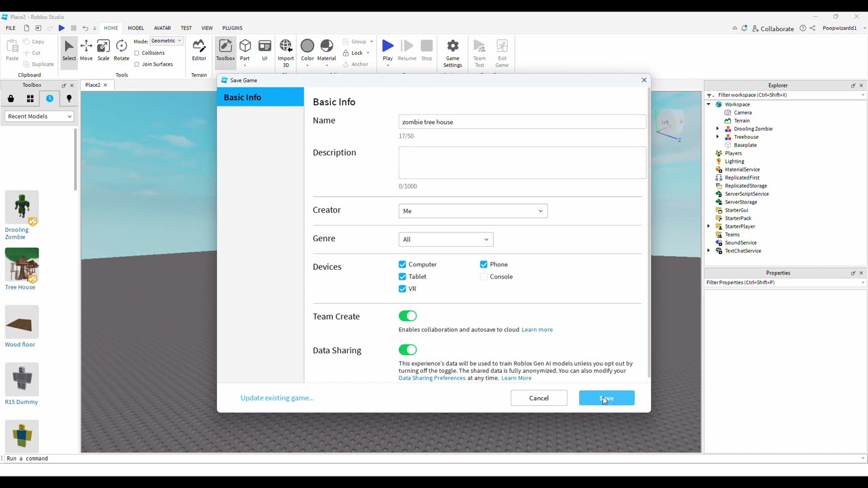Uncheck the Computer device checkbox
This screenshot has width=868, height=488.
(402, 264)
